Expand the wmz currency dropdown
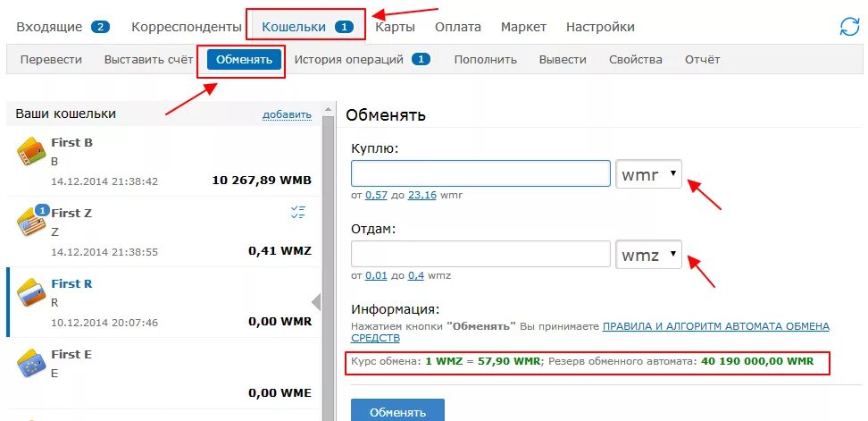868x421 pixels. 649,254
